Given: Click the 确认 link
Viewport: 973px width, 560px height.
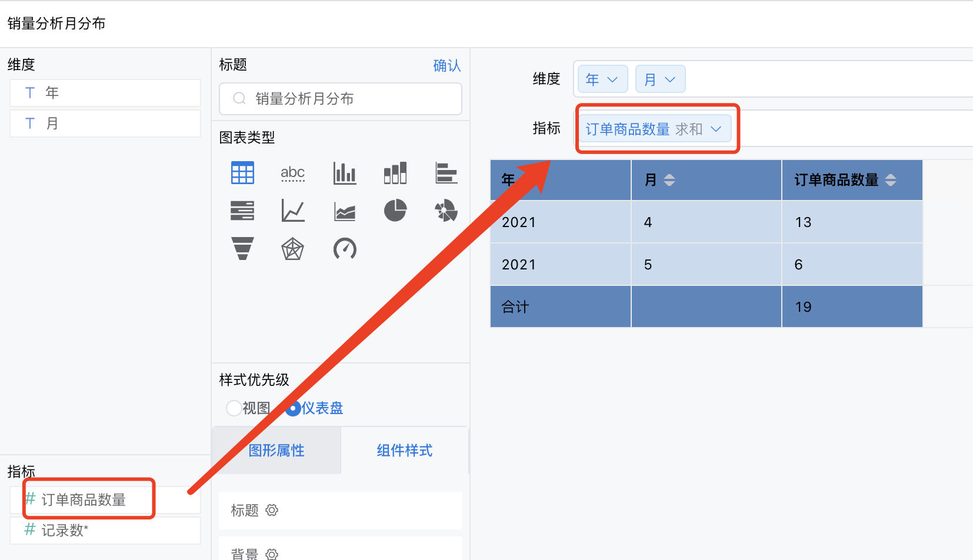Looking at the screenshot, I should click(x=447, y=65).
